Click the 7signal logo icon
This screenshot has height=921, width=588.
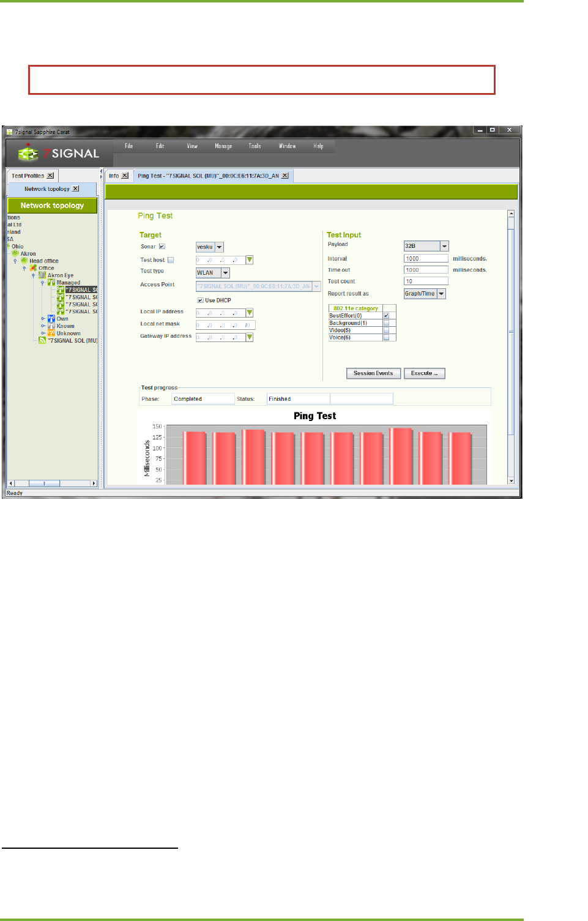[28, 152]
